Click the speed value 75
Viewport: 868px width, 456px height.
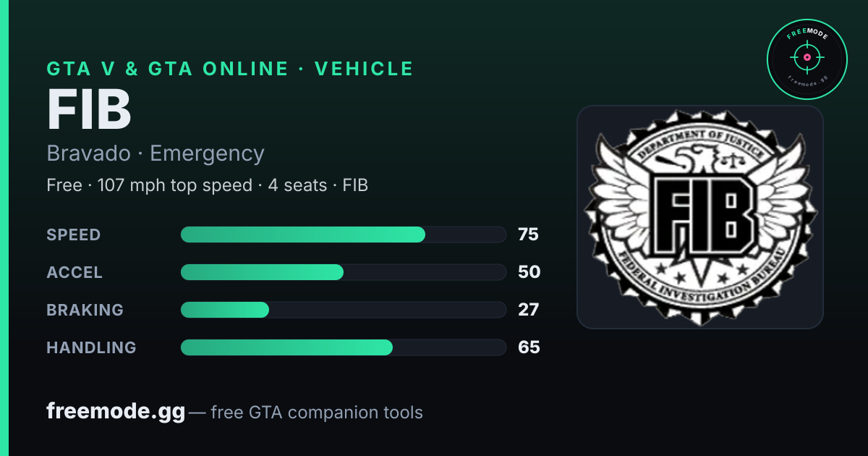pyautogui.click(x=528, y=235)
